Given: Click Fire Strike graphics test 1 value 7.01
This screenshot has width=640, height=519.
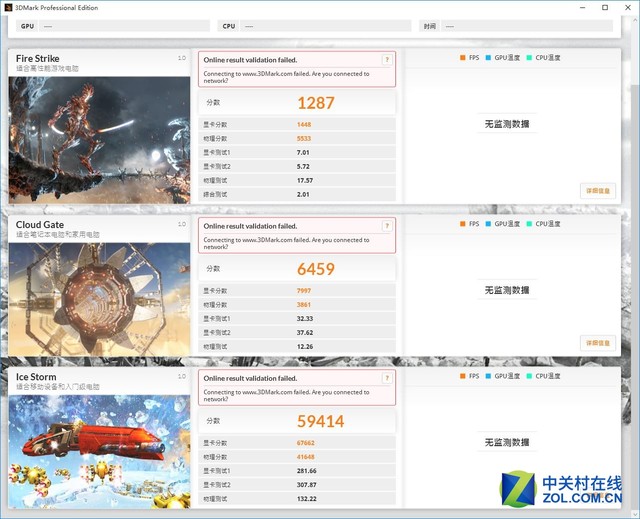Looking at the screenshot, I should 303,152.
